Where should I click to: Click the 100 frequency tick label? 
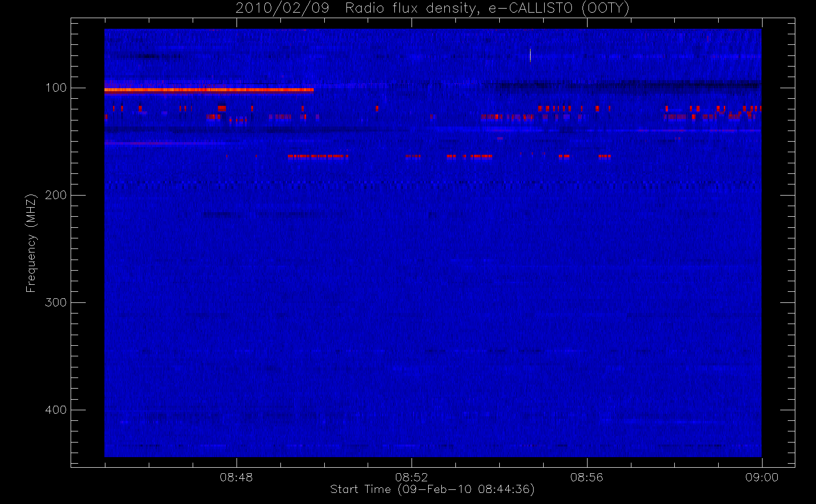coord(55,88)
